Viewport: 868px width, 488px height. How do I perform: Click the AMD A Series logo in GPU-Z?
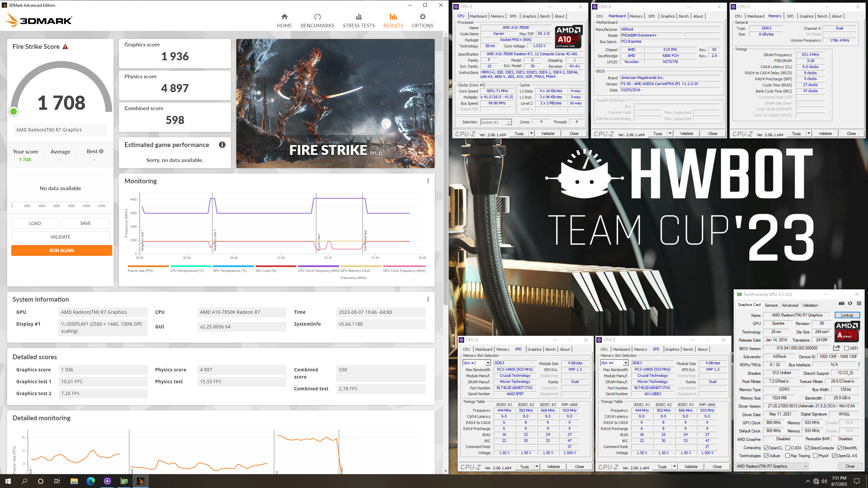click(847, 331)
